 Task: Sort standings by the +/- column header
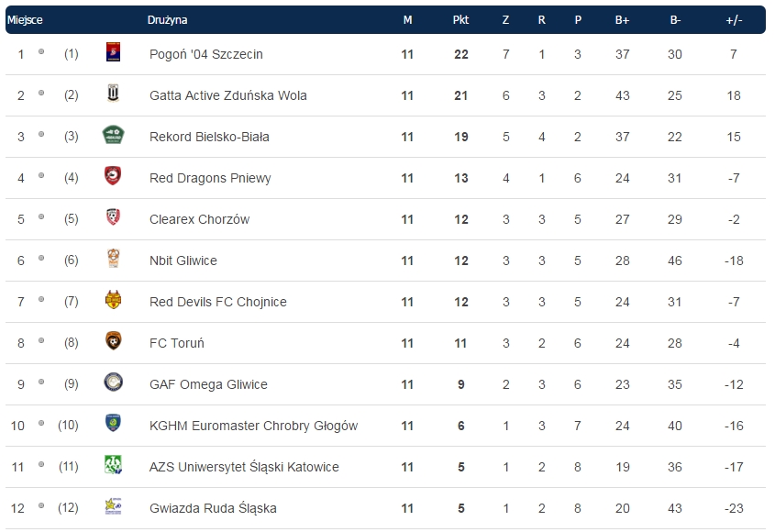click(x=734, y=20)
